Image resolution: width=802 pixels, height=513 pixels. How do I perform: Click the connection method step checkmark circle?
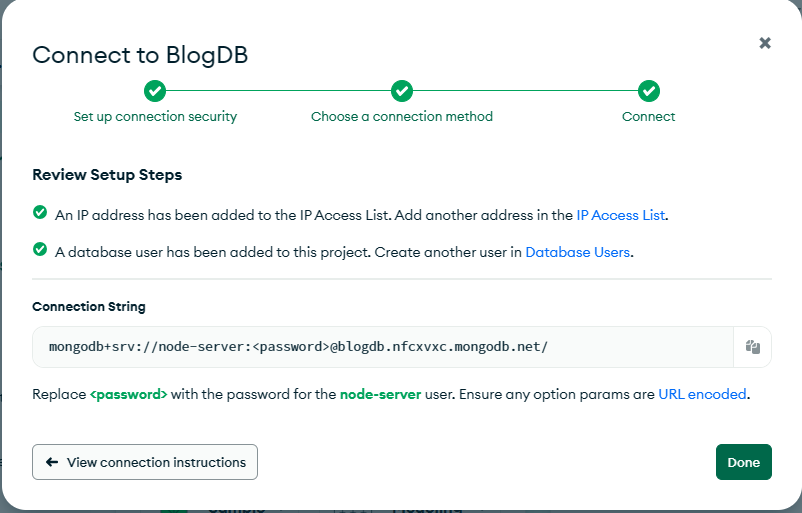coord(402,91)
